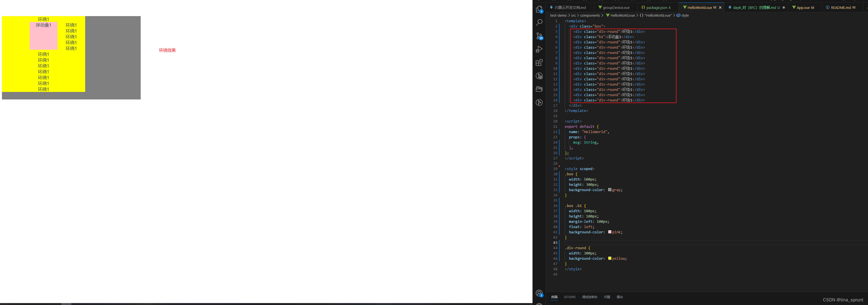The width and height of the screenshot is (868, 305).
Task: Open the Accounts icon in activity bar
Action: tap(539, 293)
